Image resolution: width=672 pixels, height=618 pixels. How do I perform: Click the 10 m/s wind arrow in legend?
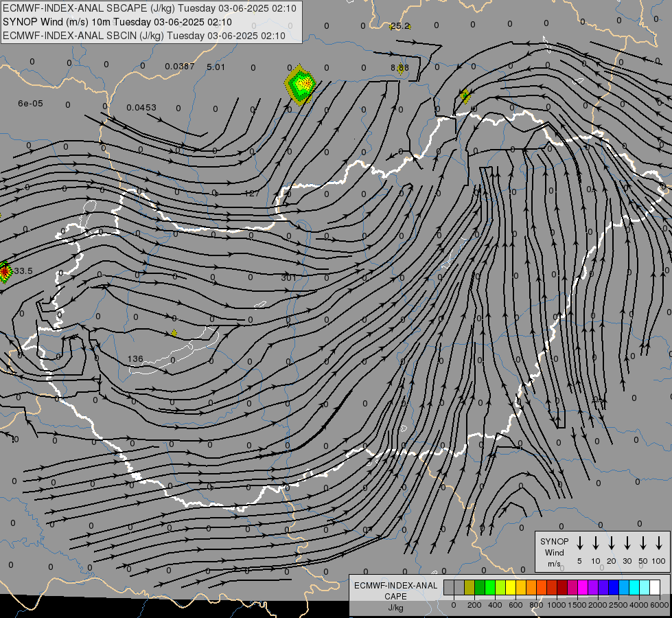click(596, 542)
